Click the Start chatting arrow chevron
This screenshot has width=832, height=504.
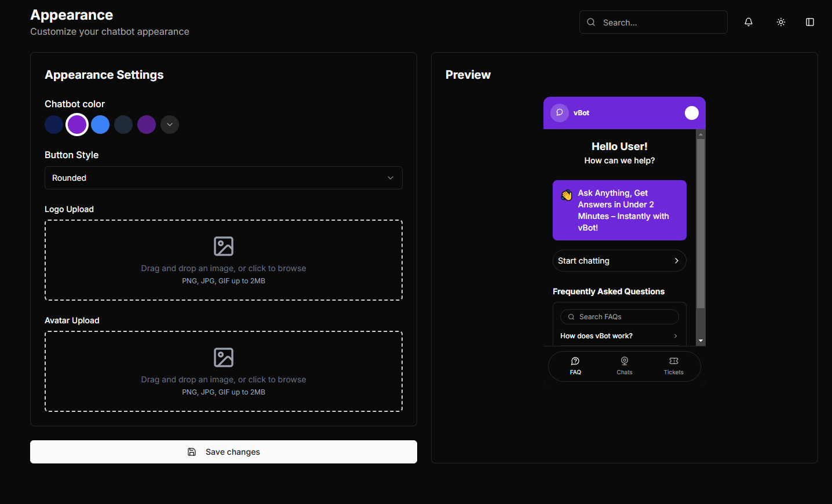677,261
